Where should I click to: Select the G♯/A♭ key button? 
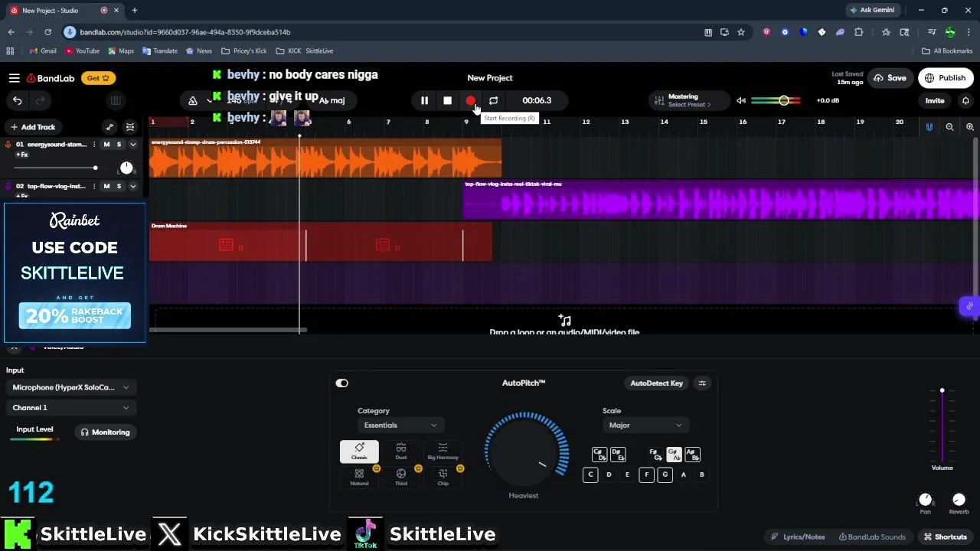(x=674, y=455)
